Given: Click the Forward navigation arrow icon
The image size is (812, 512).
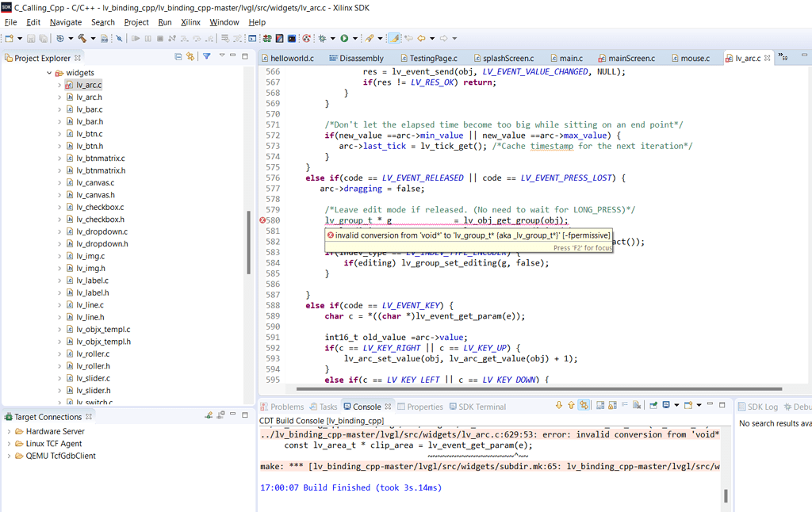Looking at the screenshot, I should (444, 38).
